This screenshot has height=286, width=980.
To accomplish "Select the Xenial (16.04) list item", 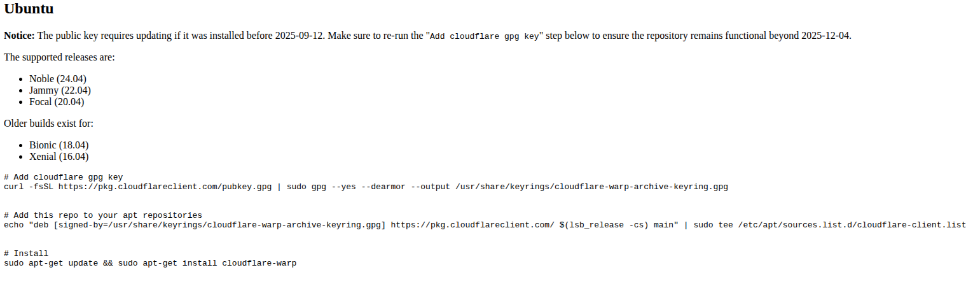I will tap(59, 157).
